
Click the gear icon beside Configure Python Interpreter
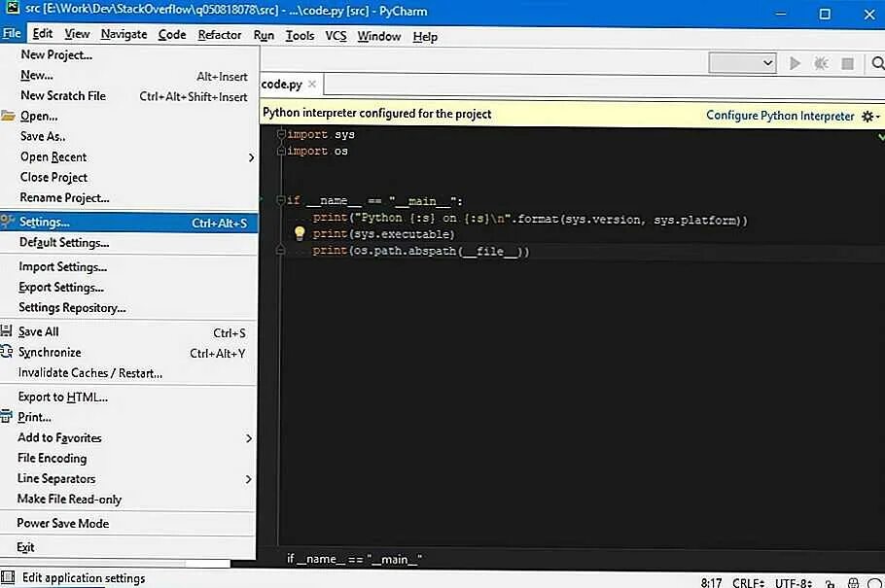[x=870, y=117]
